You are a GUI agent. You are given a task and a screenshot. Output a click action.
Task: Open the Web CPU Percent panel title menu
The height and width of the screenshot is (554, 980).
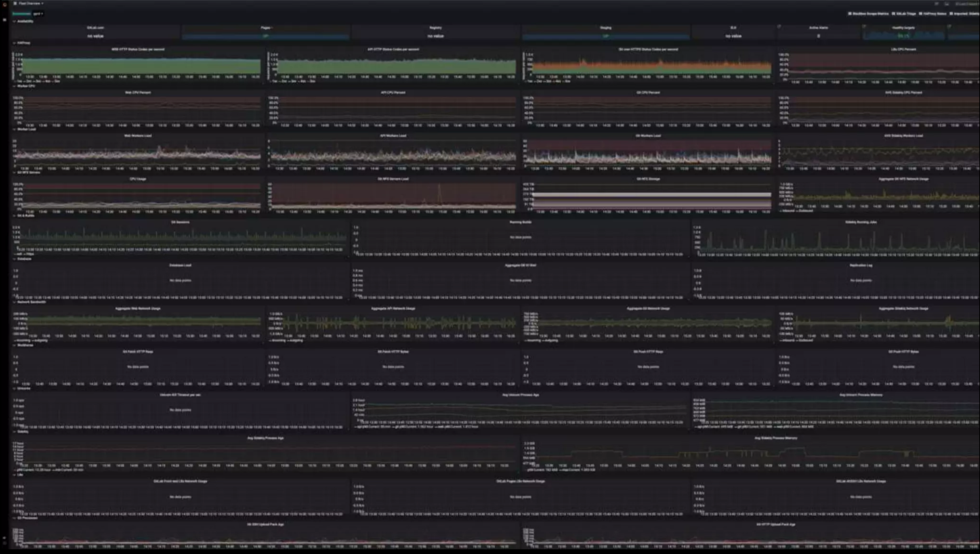pyautogui.click(x=138, y=92)
